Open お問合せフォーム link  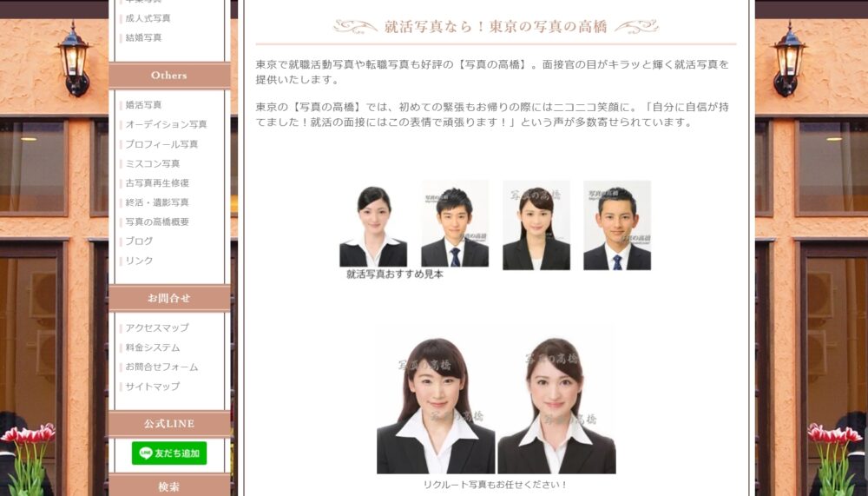[x=161, y=367]
